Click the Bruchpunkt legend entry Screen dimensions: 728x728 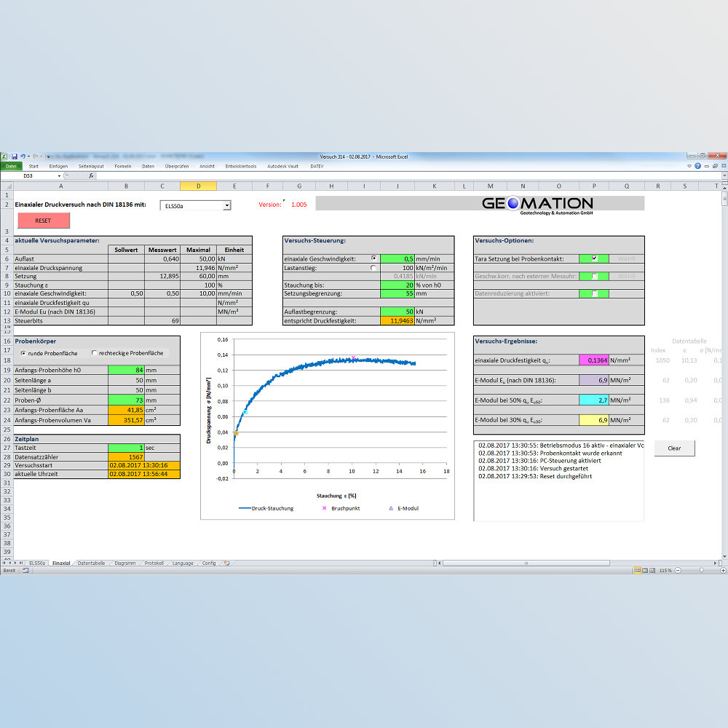[x=341, y=508]
